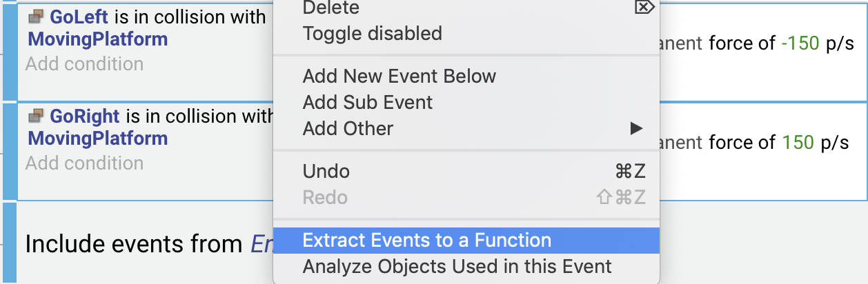This screenshot has width=868, height=284.
Task: Click the Delete shortcut key icon
Action: pos(642,7)
